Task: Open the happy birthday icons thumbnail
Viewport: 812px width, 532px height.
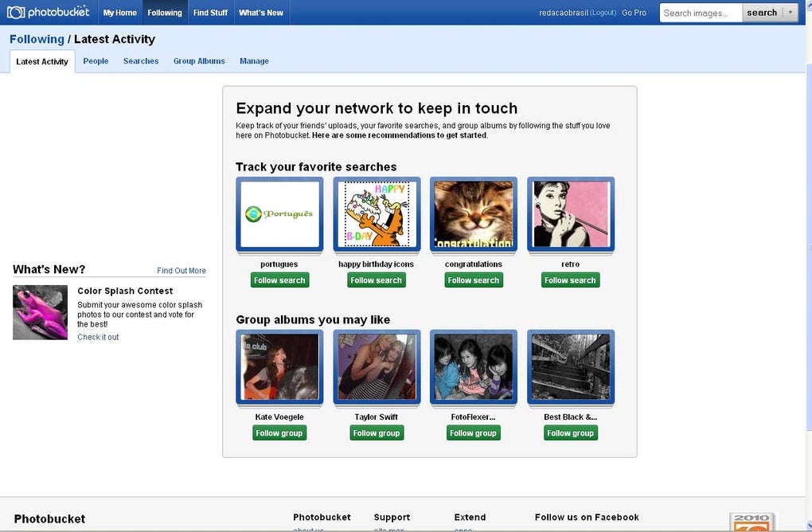Action: coord(377,214)
